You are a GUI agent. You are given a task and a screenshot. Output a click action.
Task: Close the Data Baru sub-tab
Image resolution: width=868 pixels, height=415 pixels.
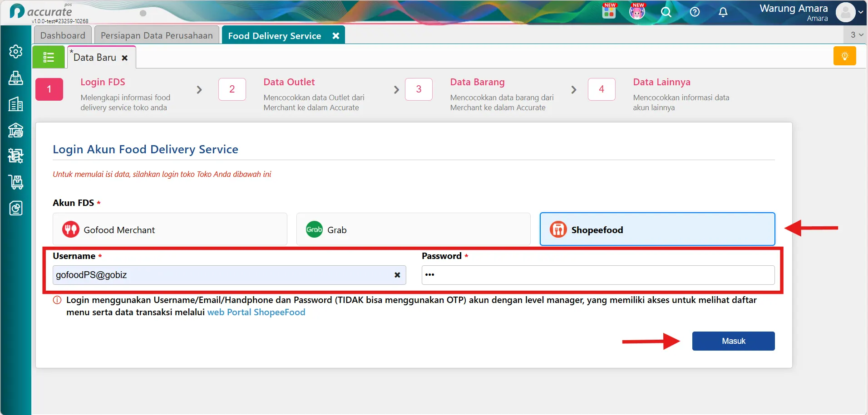click(x=125, y=58)
